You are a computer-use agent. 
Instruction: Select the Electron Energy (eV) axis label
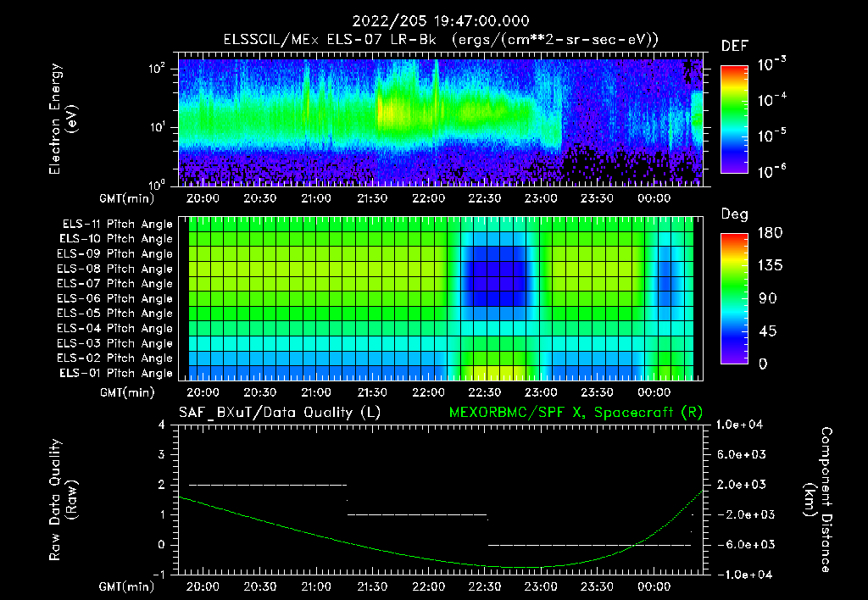click(63, 119)
